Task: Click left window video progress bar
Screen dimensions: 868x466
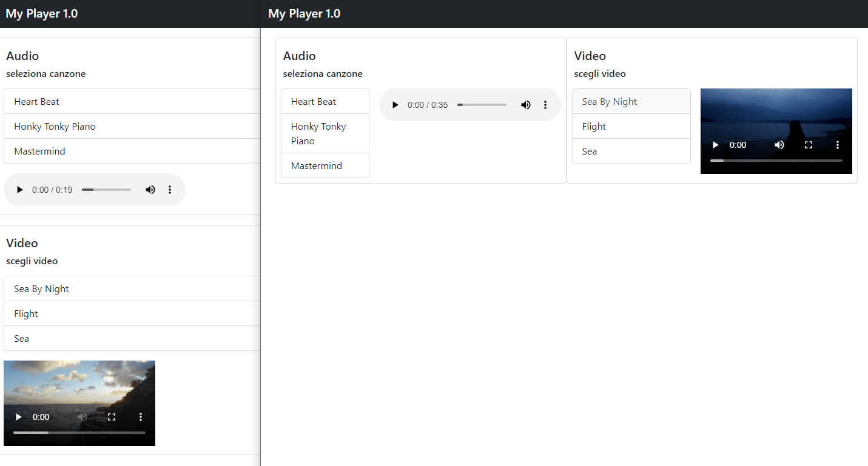Action: point(79,433)
